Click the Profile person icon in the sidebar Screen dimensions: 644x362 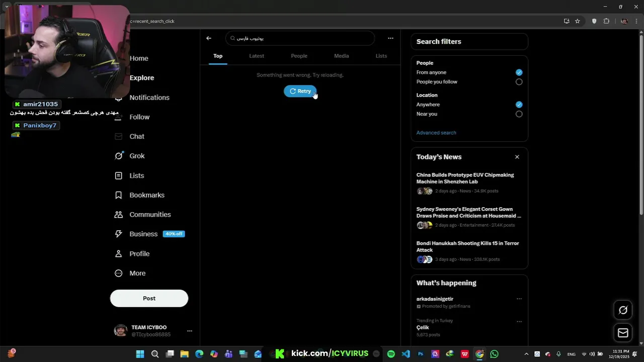point(119,253)
